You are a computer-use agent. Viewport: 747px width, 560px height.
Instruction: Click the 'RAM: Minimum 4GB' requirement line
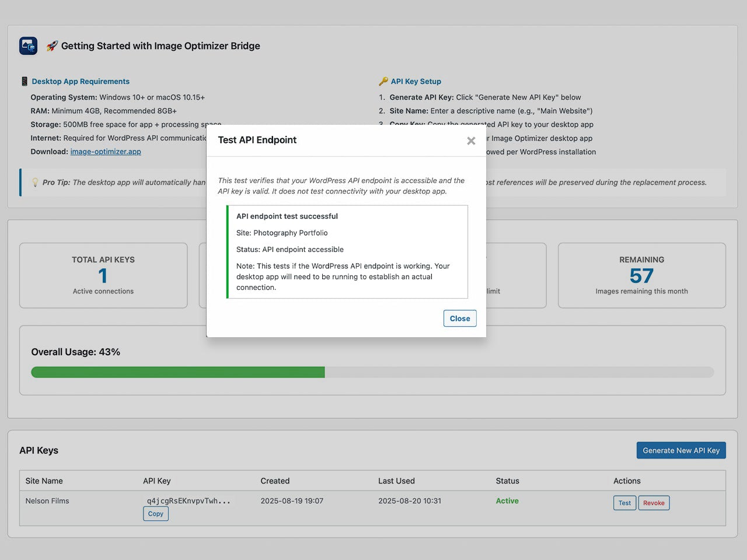(103, 111)
